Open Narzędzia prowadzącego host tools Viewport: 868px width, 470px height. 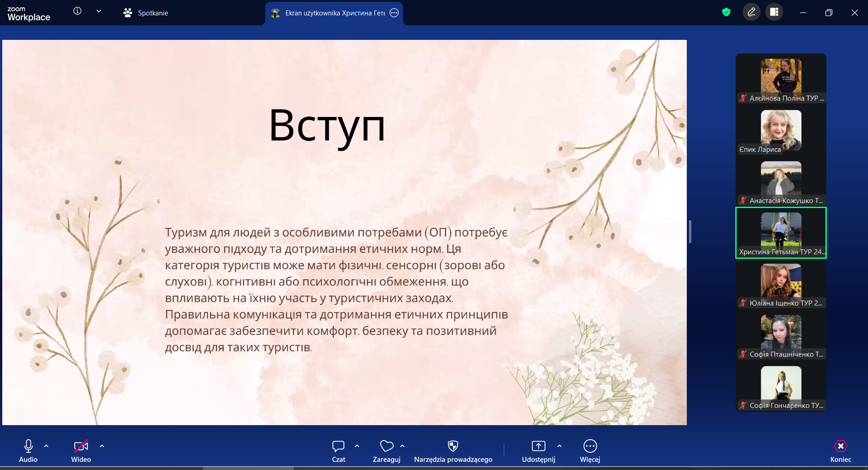453,451
